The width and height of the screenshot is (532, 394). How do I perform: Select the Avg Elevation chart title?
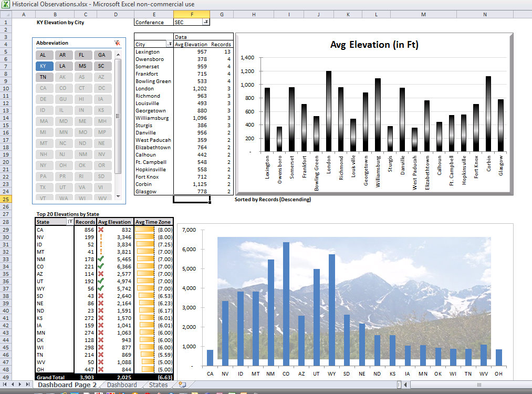374,45
